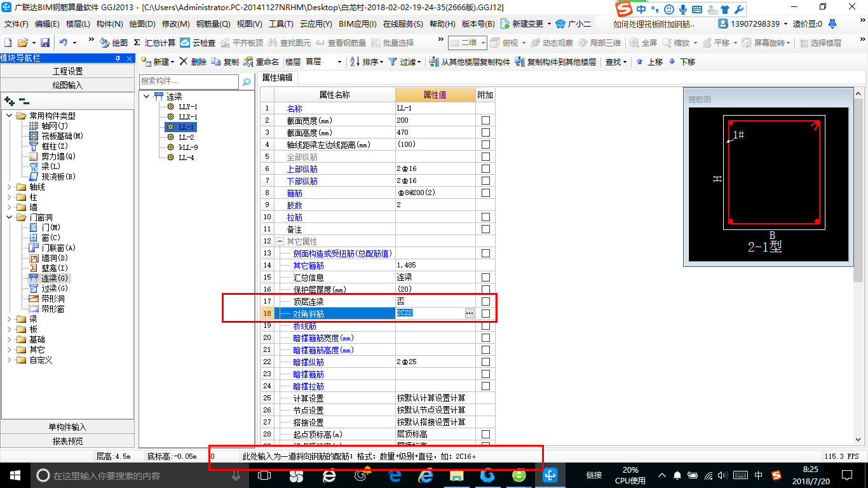Image resolution: width=868 pixels, height=488 pixels.
Task: Open the 构件(N) menu
Action: coord(109,24)
